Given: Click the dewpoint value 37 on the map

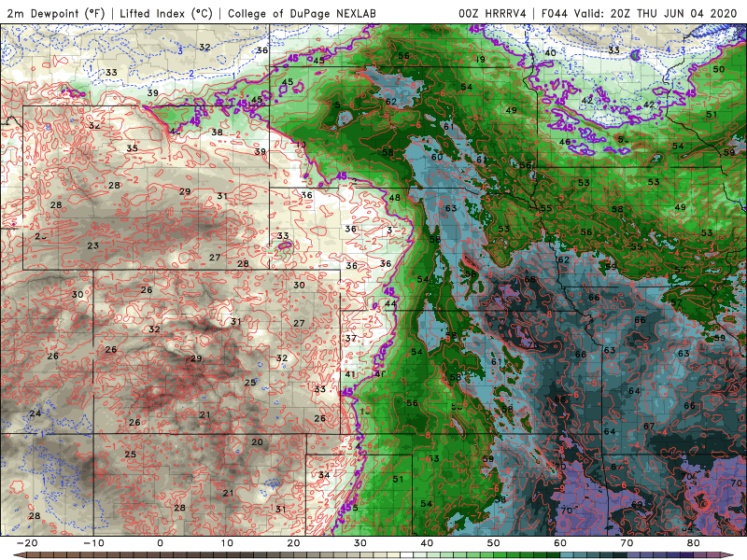Looking at the screenshot, I should pos(351,338).
